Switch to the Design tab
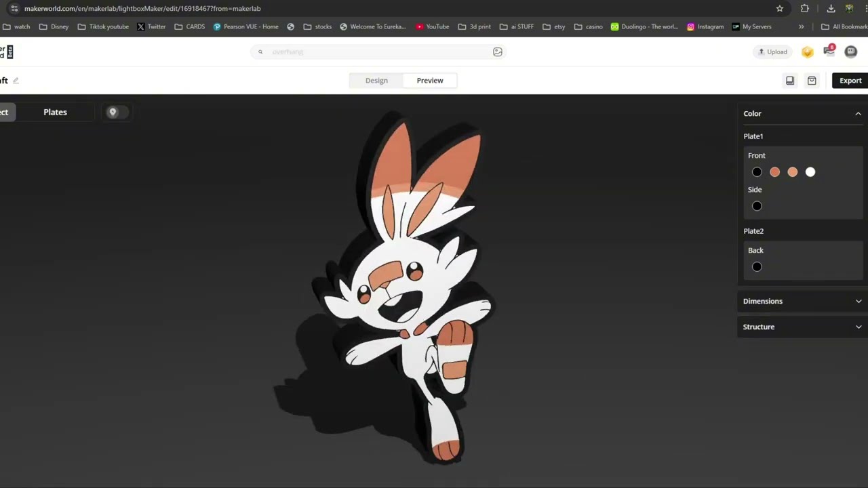The width and height of the screenshot is (868, 488). click(376, 81)
